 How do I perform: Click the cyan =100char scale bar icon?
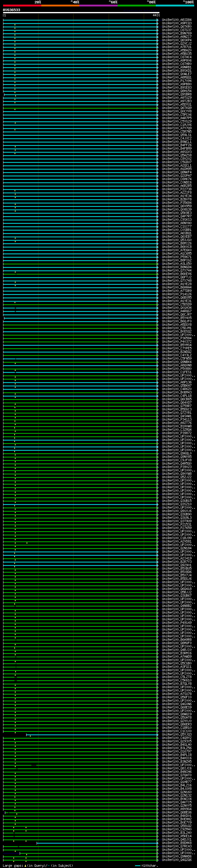pos(138,866)
